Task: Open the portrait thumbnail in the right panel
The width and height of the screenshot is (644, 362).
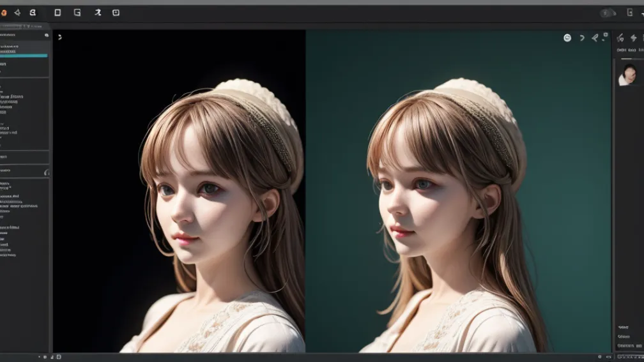Action: (628, 75)
